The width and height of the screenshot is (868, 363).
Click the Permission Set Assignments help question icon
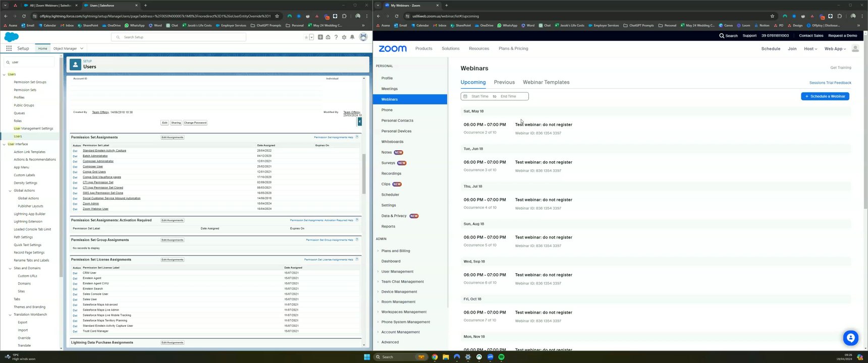pyautogui.click(x=357, y=137)
